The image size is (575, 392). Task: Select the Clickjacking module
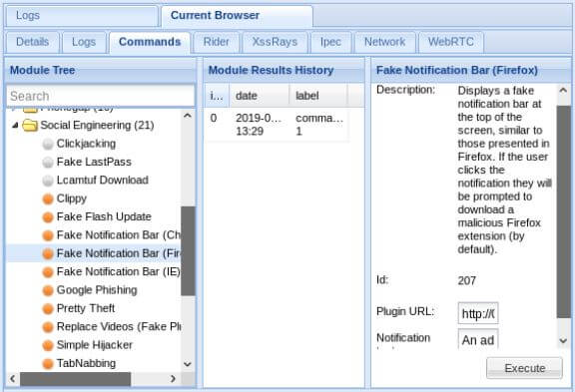pos(86,144)
